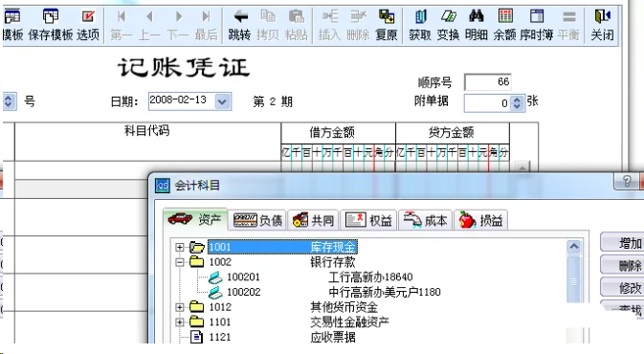Click the 顺序号 sequence number field
Viewport: 644px width, 354px height.
point(487,81)
